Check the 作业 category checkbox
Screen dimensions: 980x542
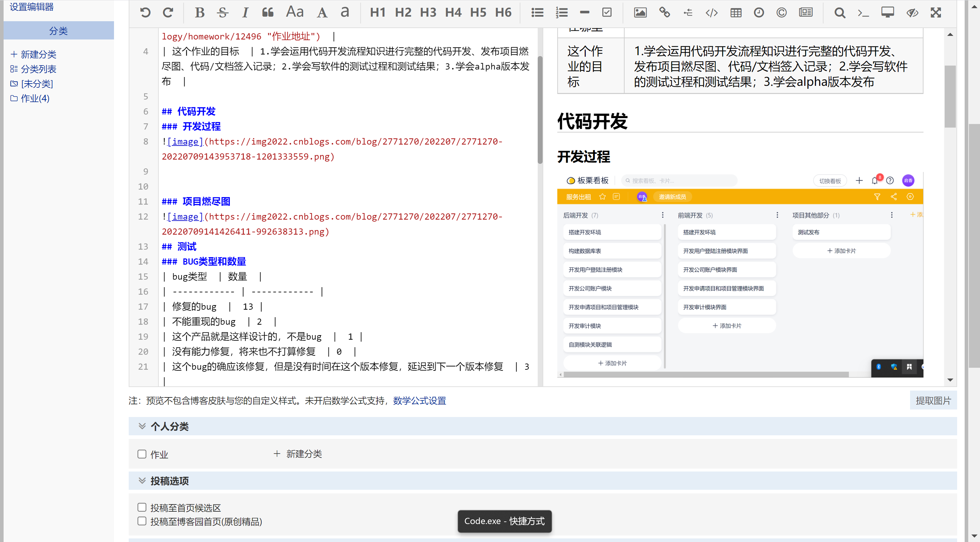click(142, 454)
